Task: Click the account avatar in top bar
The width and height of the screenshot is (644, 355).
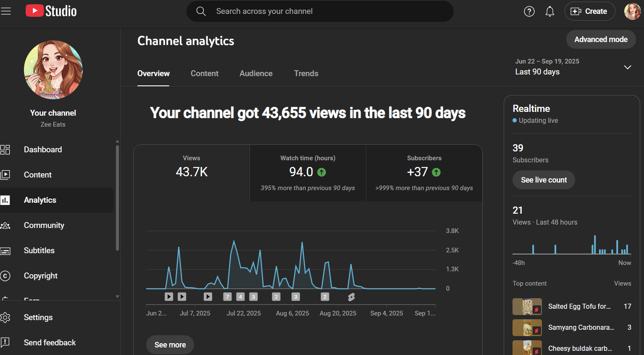Action: (632, 11)
